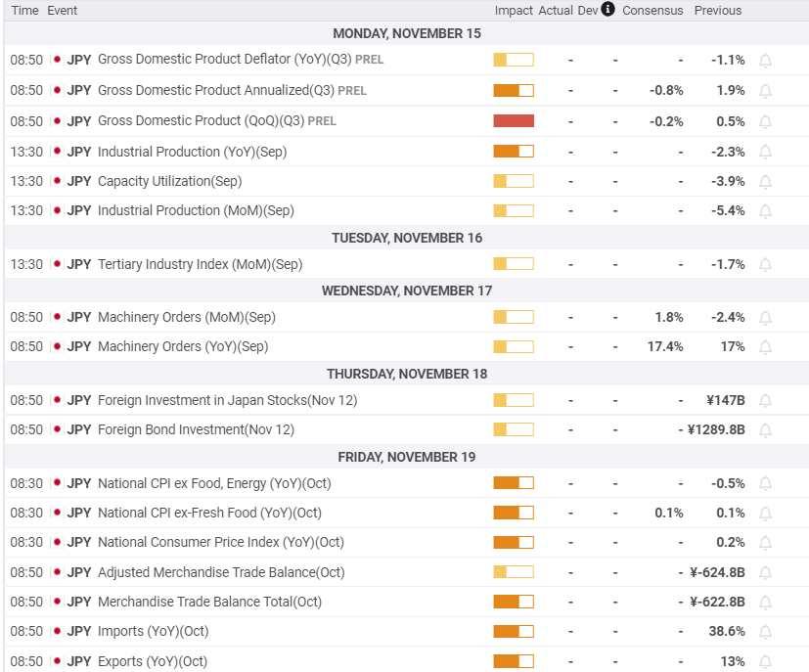This screenshot has width=809, height=672.
Task: Click red high-impact bar for GDP (QoQ)
Action: click(514, 121)
